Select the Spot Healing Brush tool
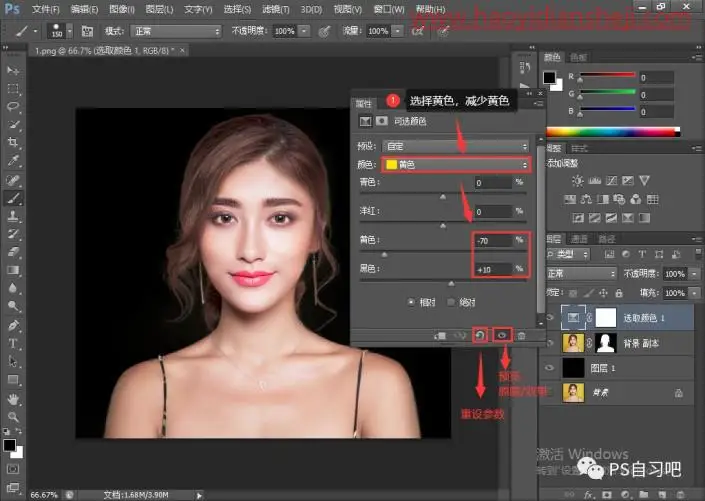Viewport: 705px width, 501px height. coord(13,180)
